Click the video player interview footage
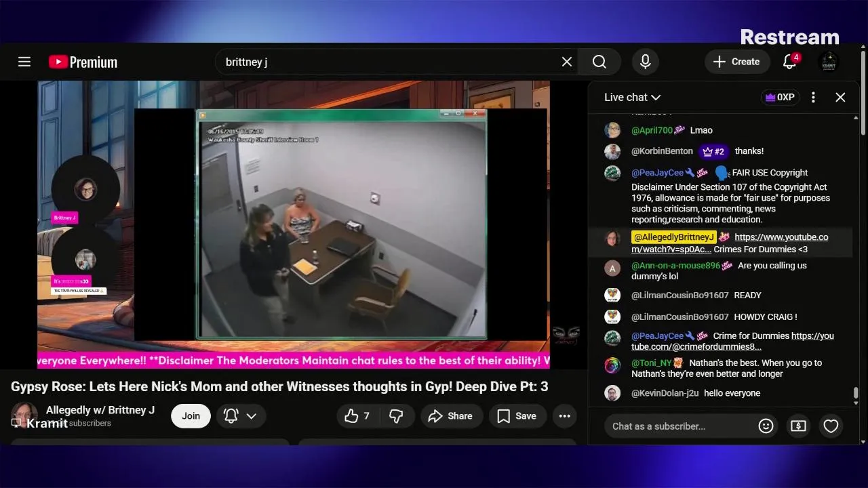The height and width of the screenshot is (488, 868). click(342, 224)
